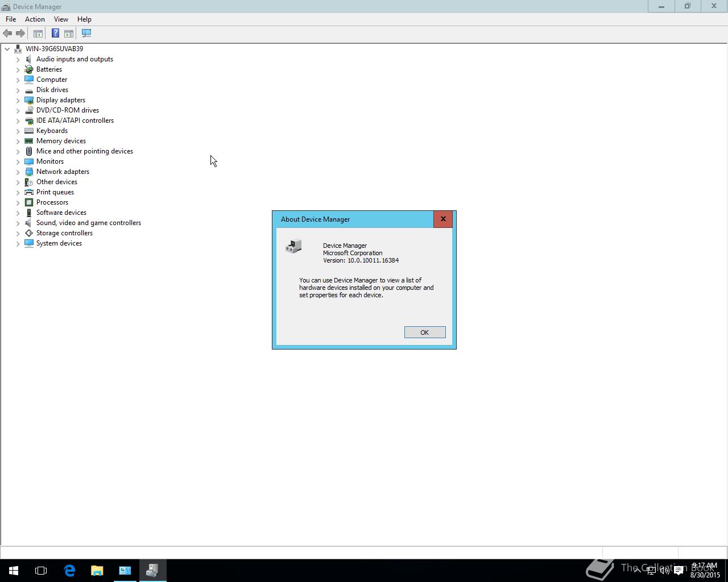Select the Storage controllers icon
The height and width of the screenshot is (582, 728).
pyautogui.click(x=29, y=233)
